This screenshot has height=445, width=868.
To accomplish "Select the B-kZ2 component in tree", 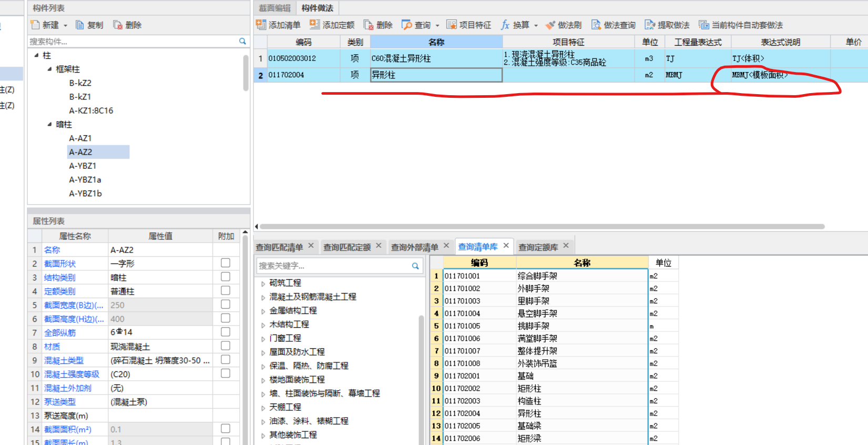I will tap(80, 83).
